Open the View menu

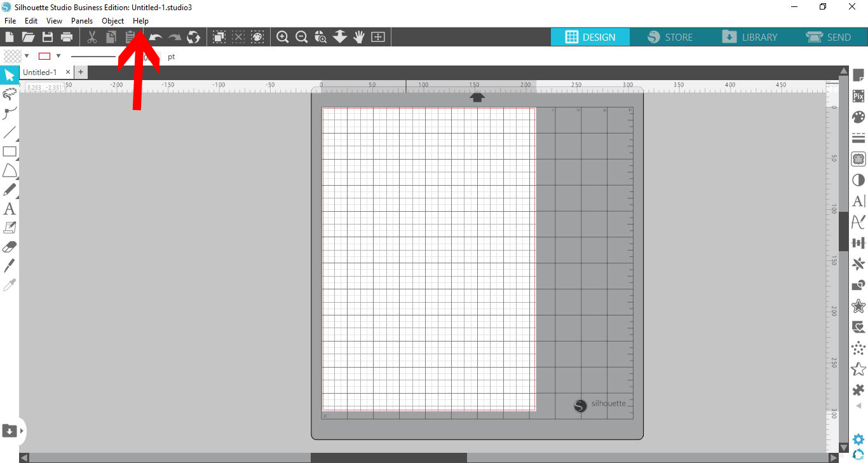coord(54,21)
